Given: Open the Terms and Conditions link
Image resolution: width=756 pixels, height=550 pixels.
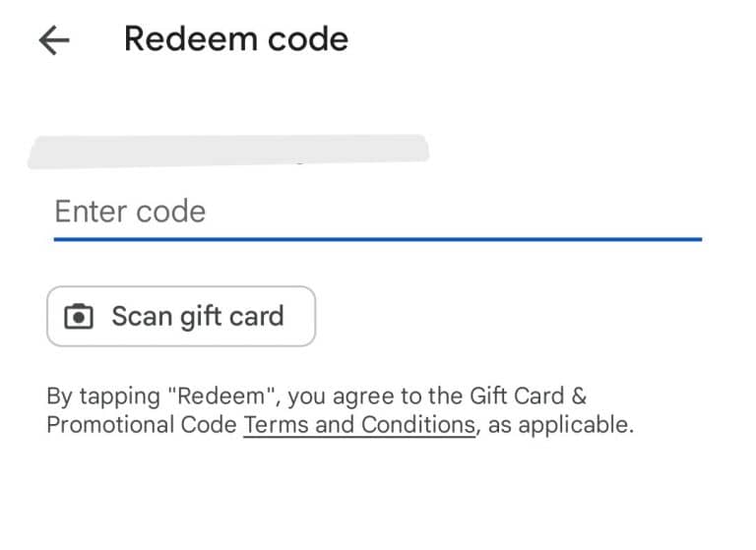Looking at the screenshot, I should (x=359, y=425).
